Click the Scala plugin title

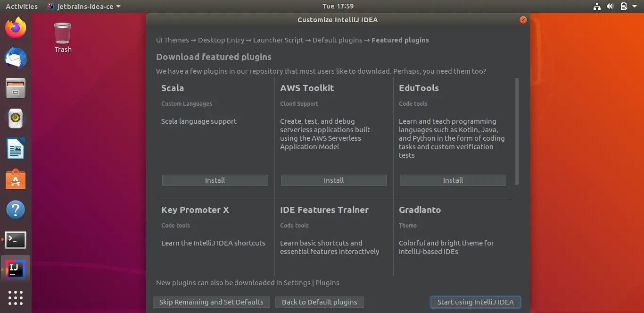(173, 88)
